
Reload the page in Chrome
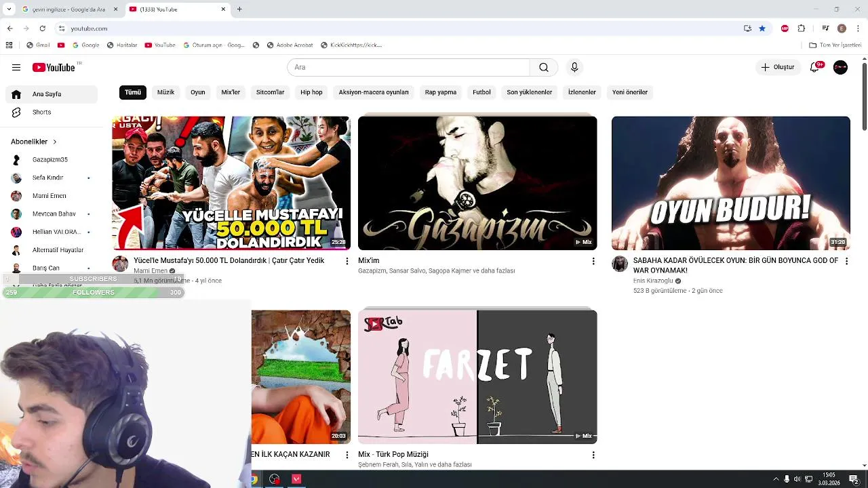(42, 28)
